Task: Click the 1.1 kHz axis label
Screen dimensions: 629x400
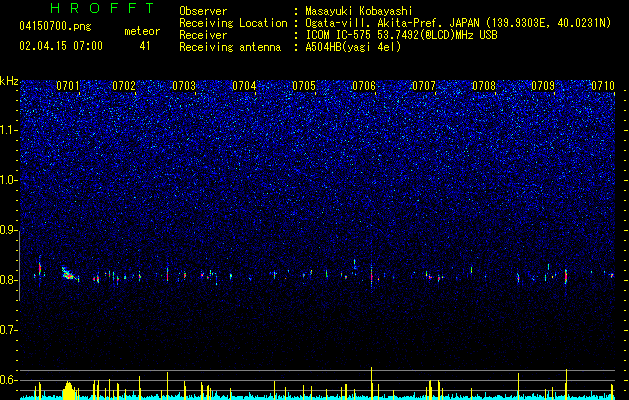Action: tap(9, 130)
